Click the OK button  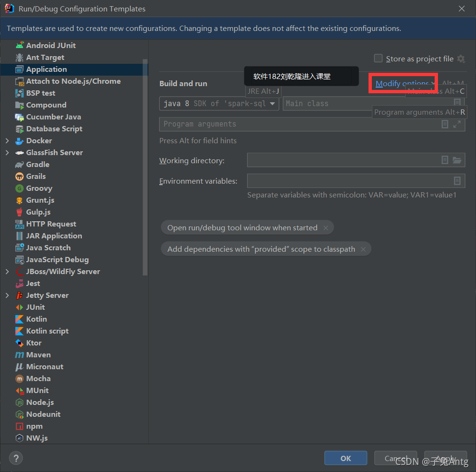click(x=345, y=458)
